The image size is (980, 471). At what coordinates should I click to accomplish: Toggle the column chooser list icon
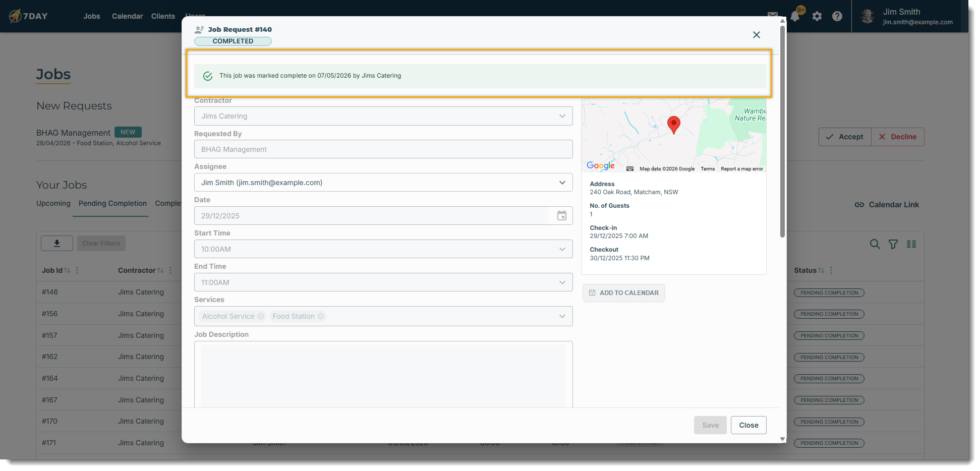pos(911,244)
